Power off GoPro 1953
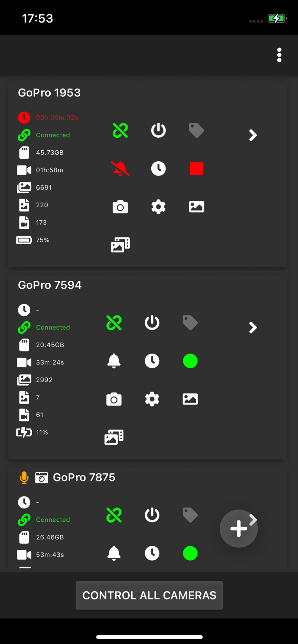This screenshot has width=298, height=644. tap(158, 130)
